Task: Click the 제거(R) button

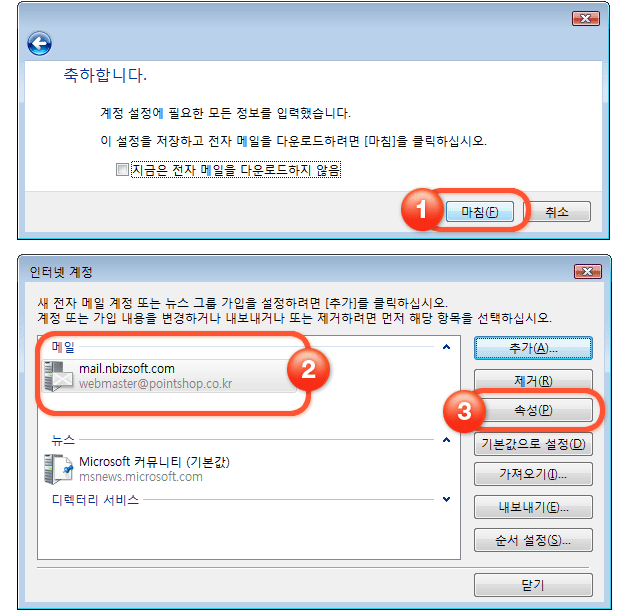Action: coord(533,381)
